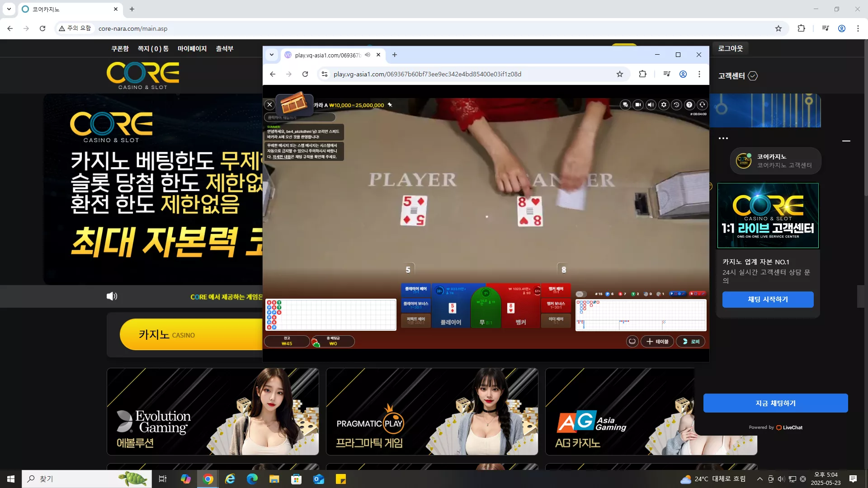Open the Pragmatic Play 프라그마틱 게임 card

pyautogui.click(x=432, y=412)
